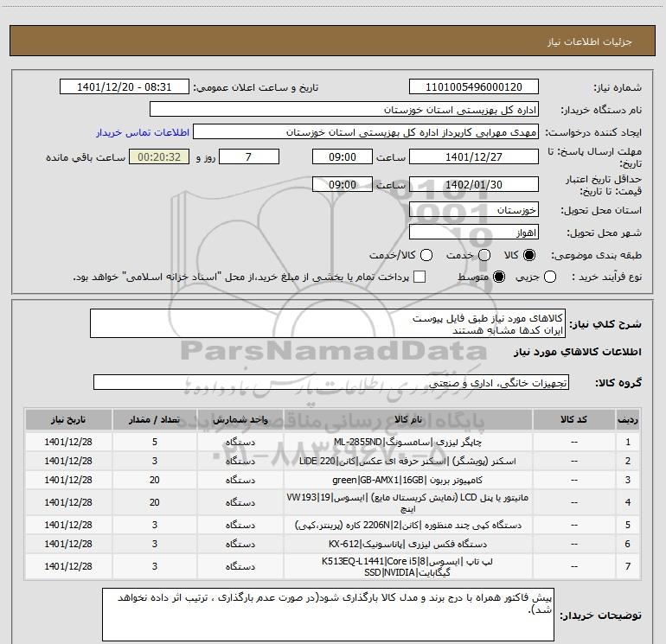Click the price validity date 1402/01/30
Image resolution: width=666 pixels, height=644 pixels.
474,184
